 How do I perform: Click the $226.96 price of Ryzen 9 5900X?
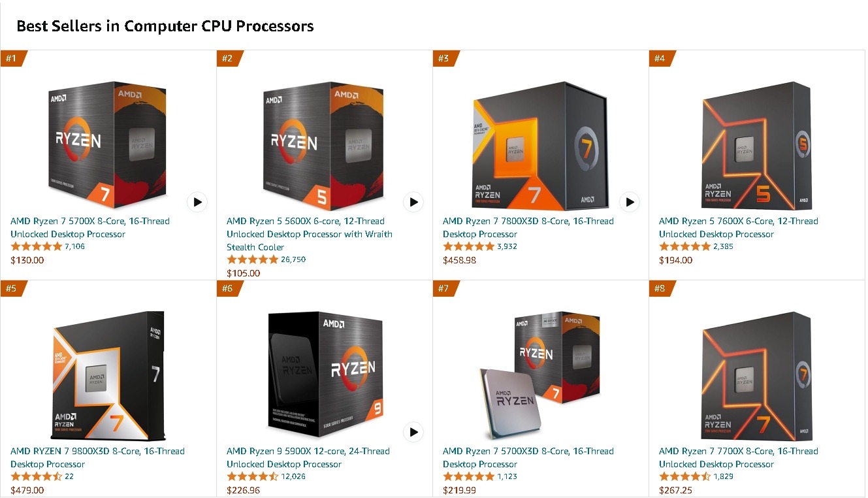coord(243,490)
